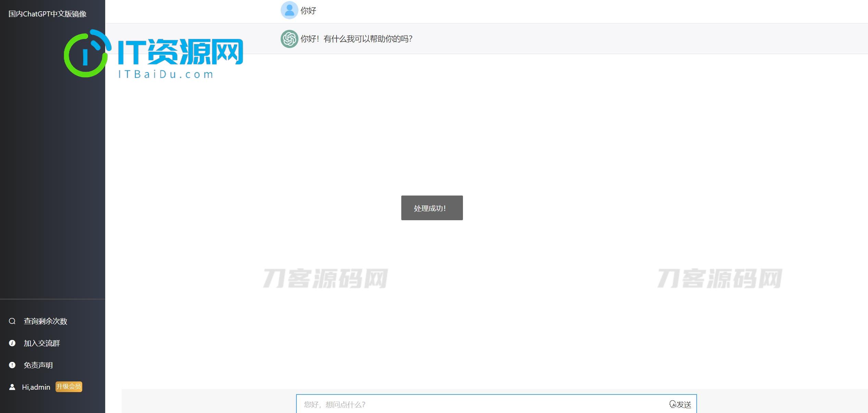Click the user icon beside Hi,admin
Screen dimensions: 868x413
pos(12,387)
